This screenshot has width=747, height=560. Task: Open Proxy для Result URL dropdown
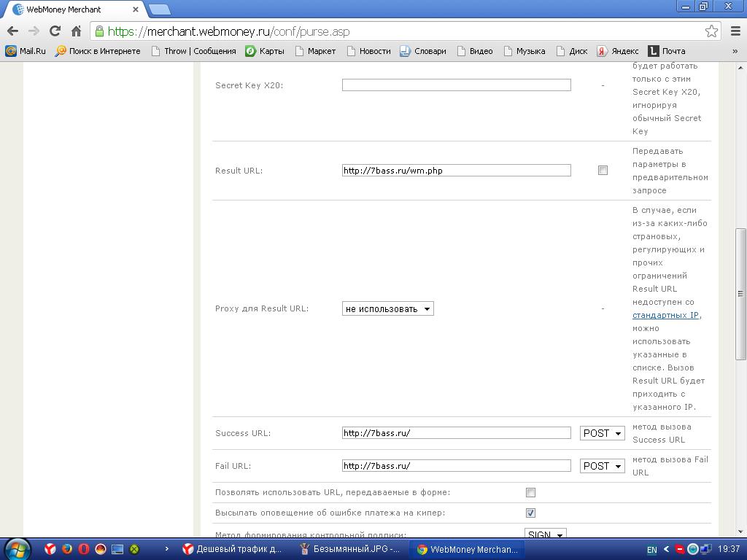pyautogui.click(x=387, y=309)
